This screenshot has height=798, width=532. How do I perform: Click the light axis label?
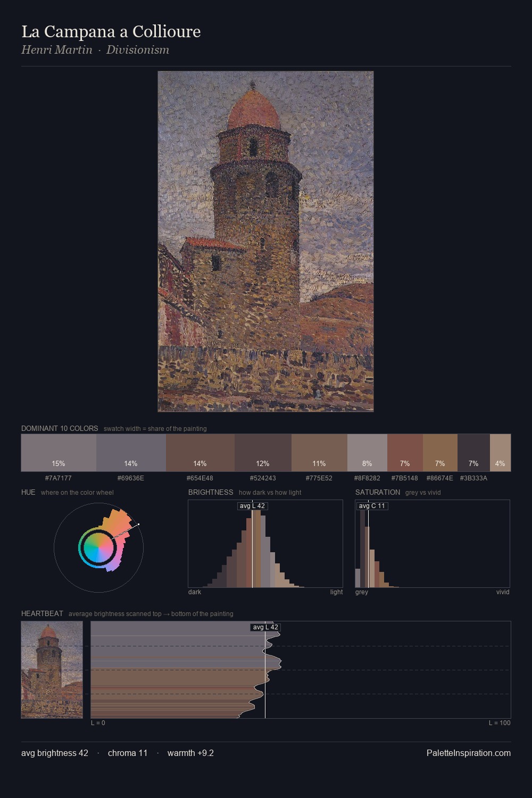click(x=336, y=592)
